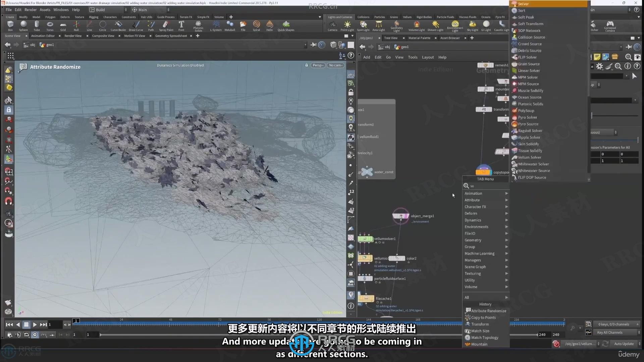Add a Spot Light from shelf

(x=363, y=26)
